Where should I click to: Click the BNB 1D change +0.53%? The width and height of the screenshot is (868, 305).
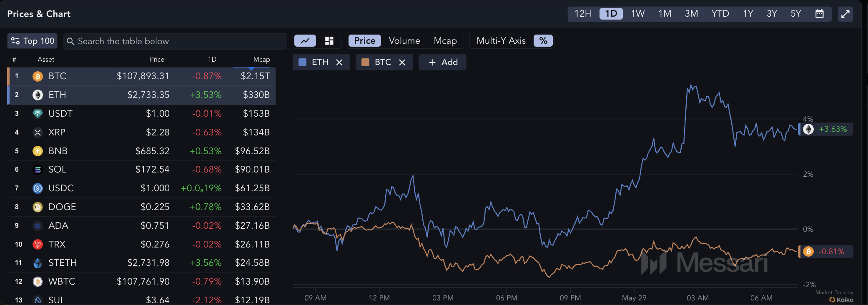click(206, 151)
